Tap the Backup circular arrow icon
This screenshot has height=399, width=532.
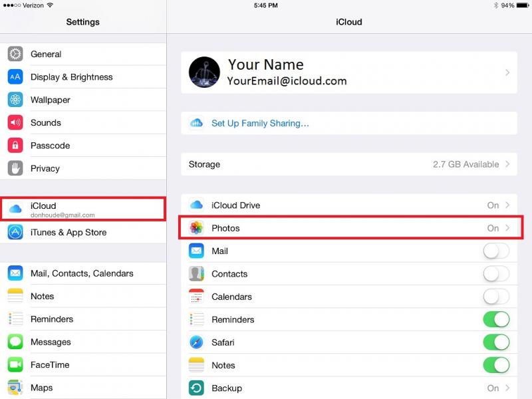pos(196,388)
